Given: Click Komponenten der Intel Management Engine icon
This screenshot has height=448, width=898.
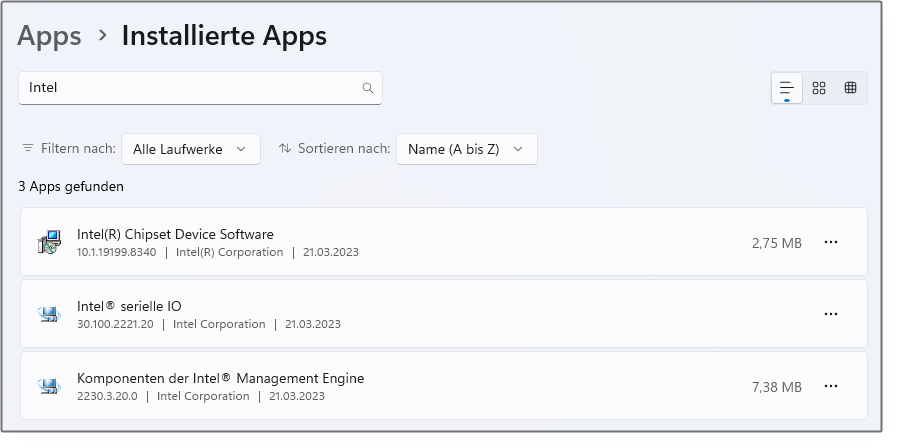Looking at the screenshot, I should click(x=49, y=386).
